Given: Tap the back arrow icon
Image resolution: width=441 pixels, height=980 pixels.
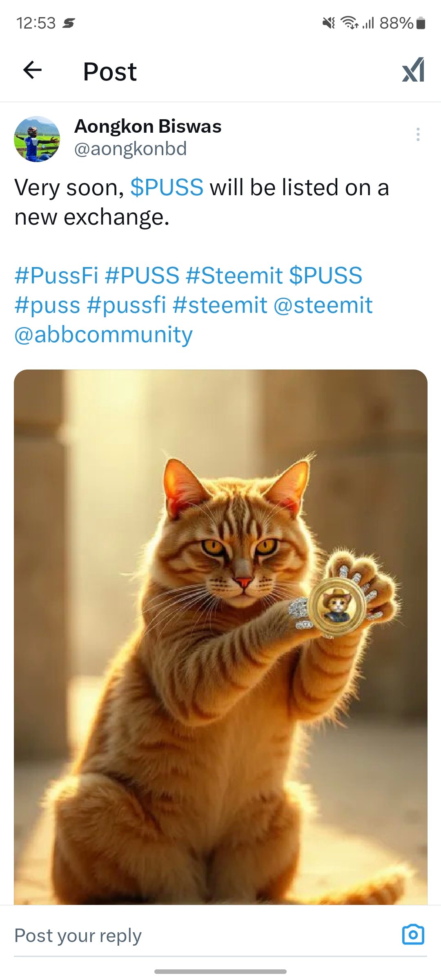Looking at the screenshot, I should point(33,70).
